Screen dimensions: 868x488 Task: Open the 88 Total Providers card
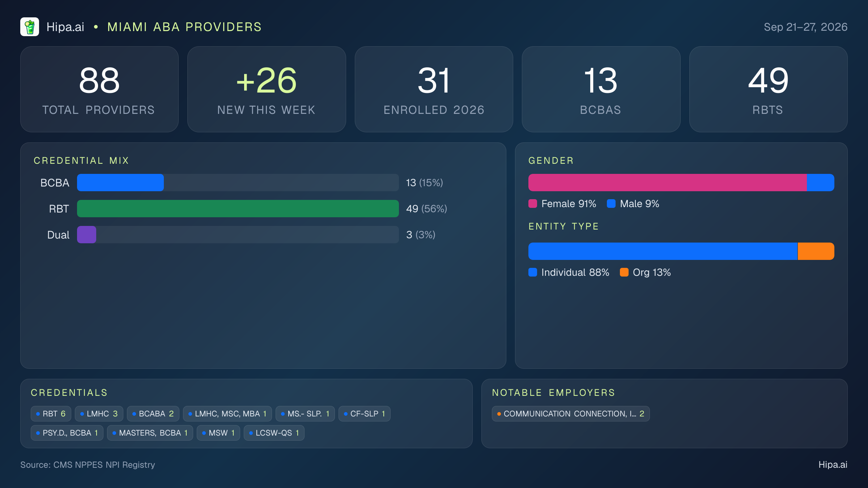(99, 89)
